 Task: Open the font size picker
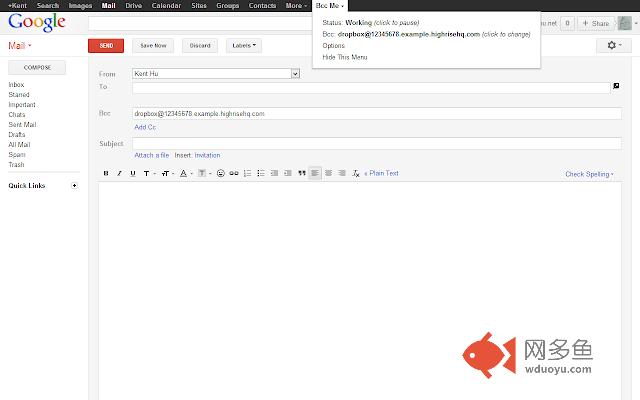pyautogui.click(x=167, y=173)
